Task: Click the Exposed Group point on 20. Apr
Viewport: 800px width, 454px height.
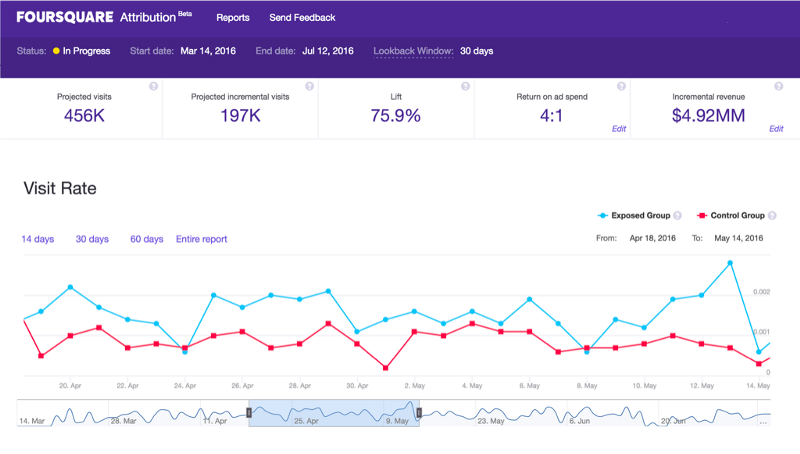Action: pyautogui.click(x=70, y=287)
